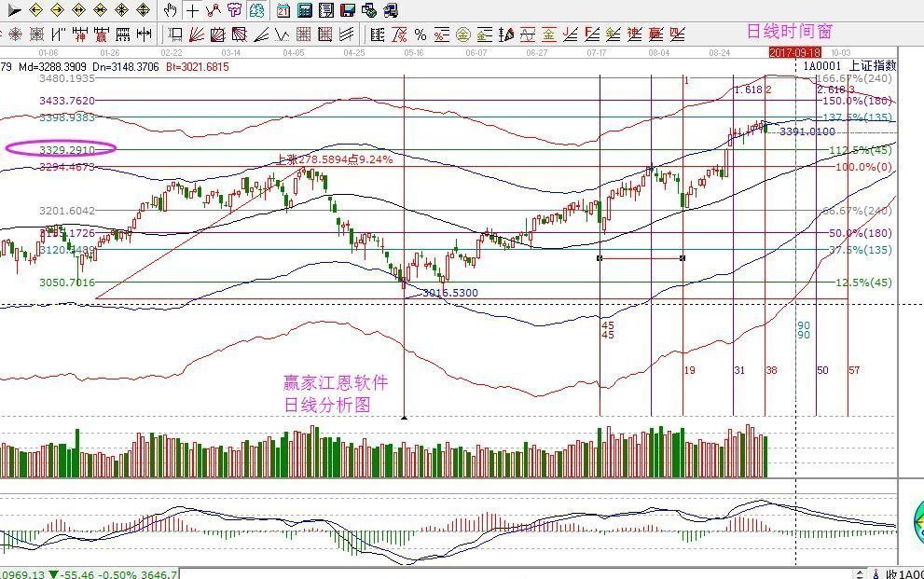The height and width of the screenshot is (579, 924).
Task: Select the 金 fan lines tool
Action: pyautogui.click(x=613, y=34)
